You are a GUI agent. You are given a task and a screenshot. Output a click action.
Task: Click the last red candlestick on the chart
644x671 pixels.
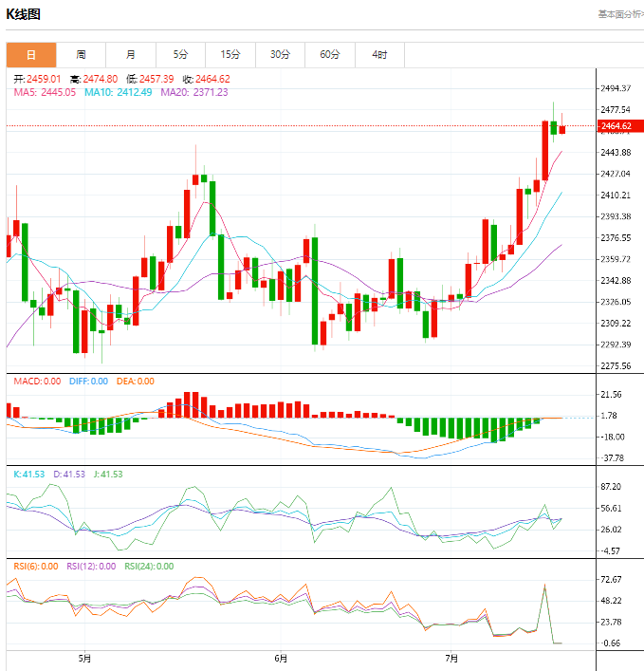[561, 129]
